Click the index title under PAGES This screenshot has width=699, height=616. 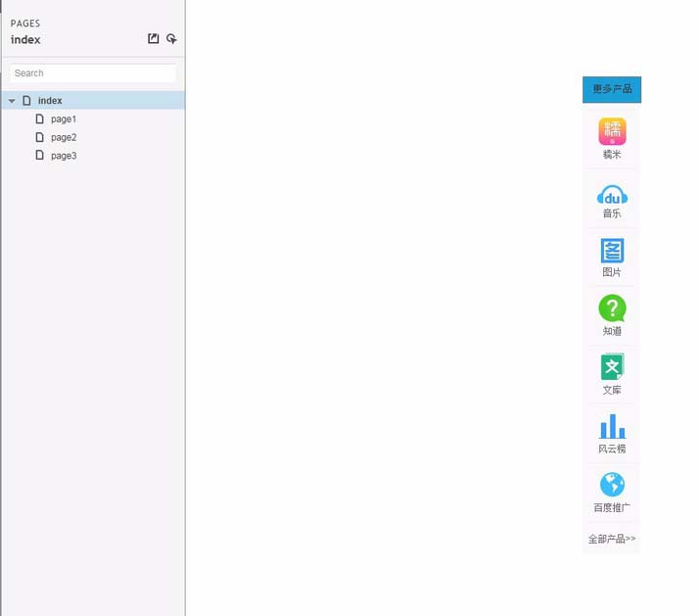tap(25, 40)
